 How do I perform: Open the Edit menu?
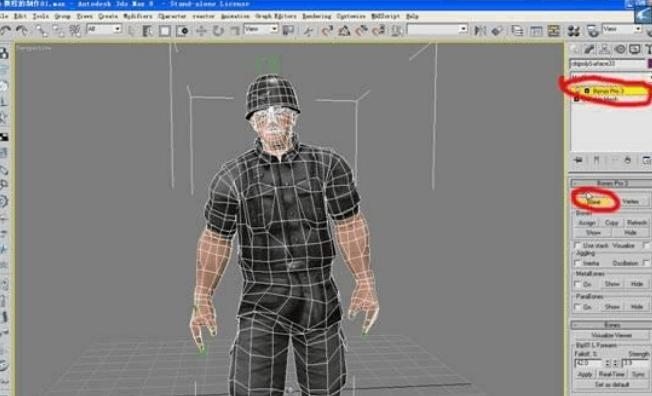coord(20,16)
